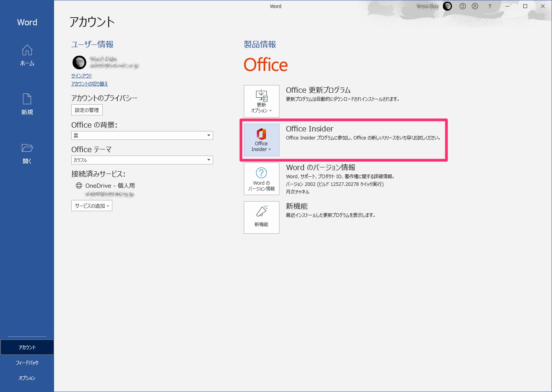The image size is (552, 392).
Task: Minimize the Word window
Action: tap(508, 6)
